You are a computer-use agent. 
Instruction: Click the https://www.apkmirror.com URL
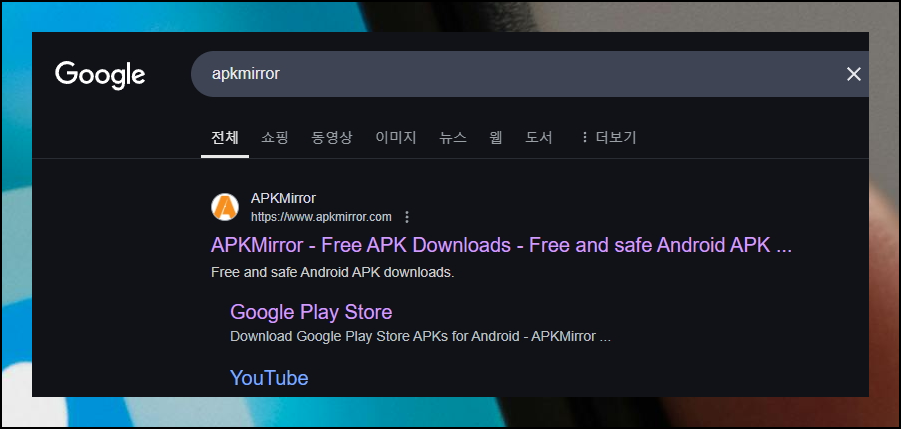[x=321, y=217]
